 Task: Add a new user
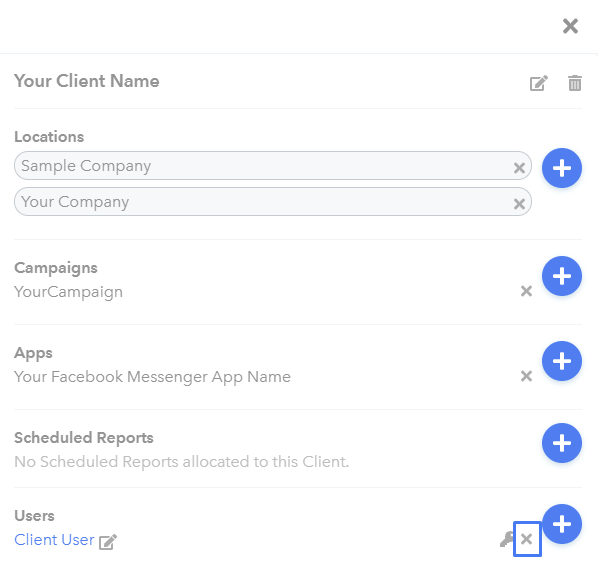tap(561, 523)
